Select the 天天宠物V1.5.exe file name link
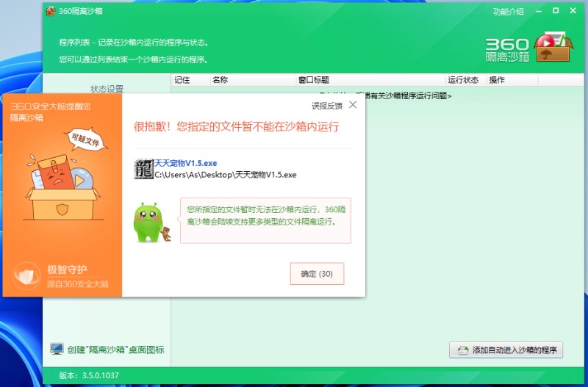Viewport: 588px width, 387px height. 185,163
